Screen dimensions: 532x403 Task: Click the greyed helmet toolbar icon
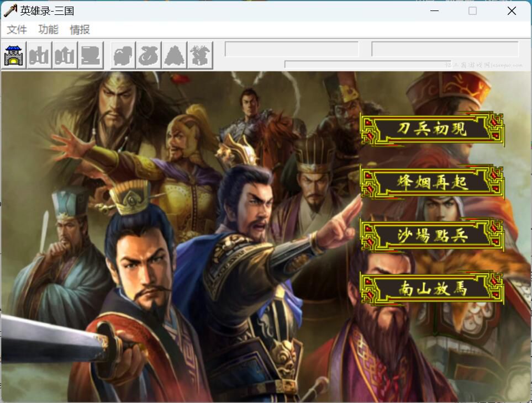123,55
